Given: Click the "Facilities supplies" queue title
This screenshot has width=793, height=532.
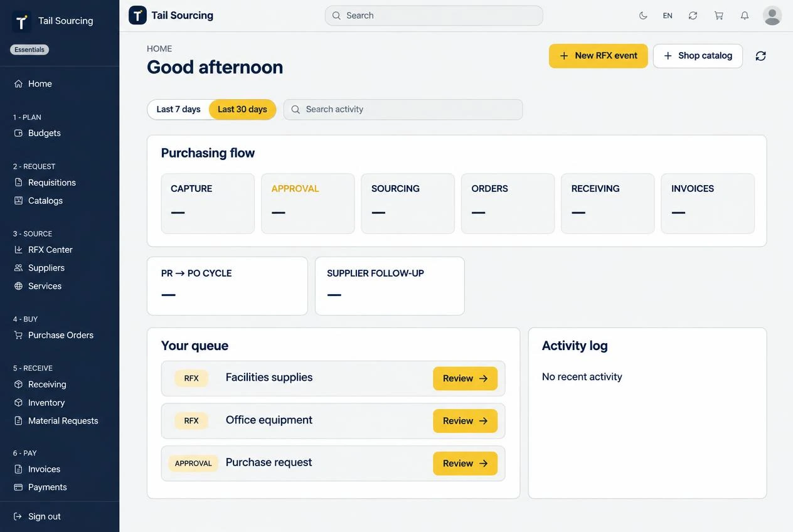Looking at the screenshot, I should (x=269, y=378).
